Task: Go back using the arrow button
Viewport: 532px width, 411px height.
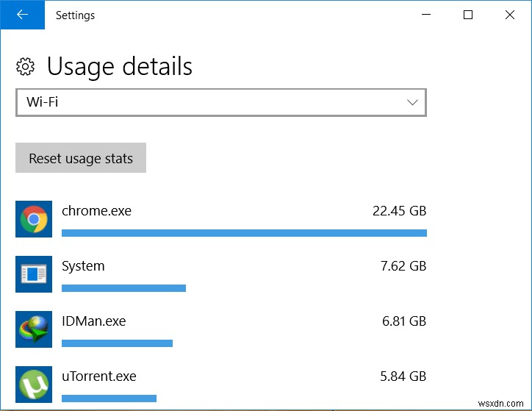Action: (x=22, y=15)
